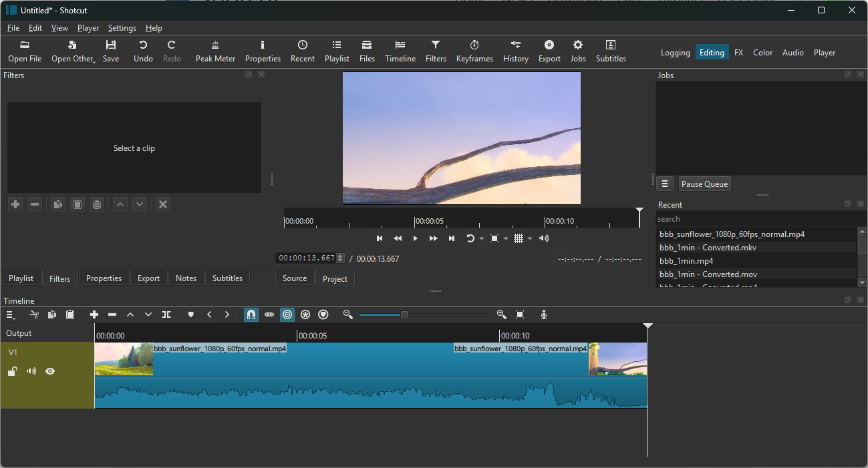868x468 pixels.
Task: Open the Settings menu
Action: point(122,28)
